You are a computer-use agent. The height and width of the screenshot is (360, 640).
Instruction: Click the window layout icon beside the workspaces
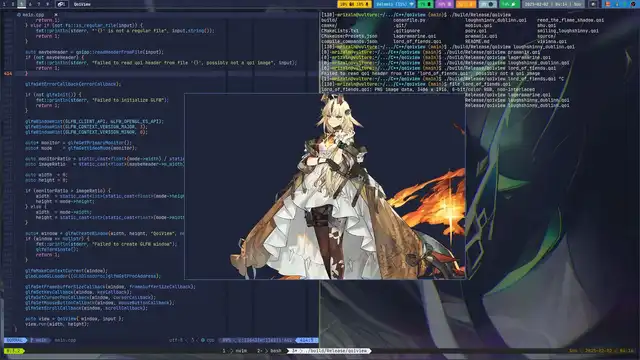[x=61, y=4]
